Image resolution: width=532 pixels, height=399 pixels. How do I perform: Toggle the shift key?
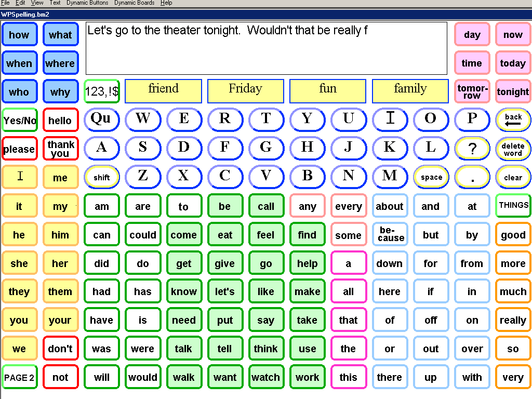(102, 177)
